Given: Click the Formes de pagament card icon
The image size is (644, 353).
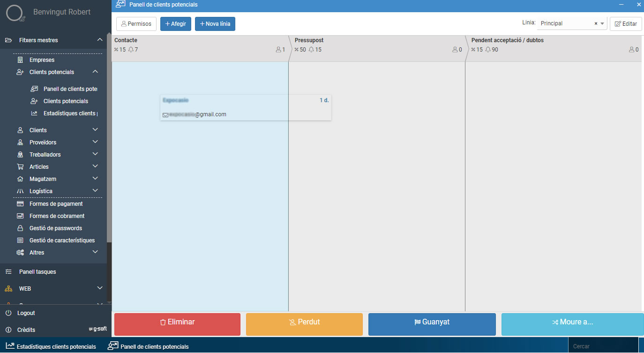Looking at the screenshot, I should (20, 204).
